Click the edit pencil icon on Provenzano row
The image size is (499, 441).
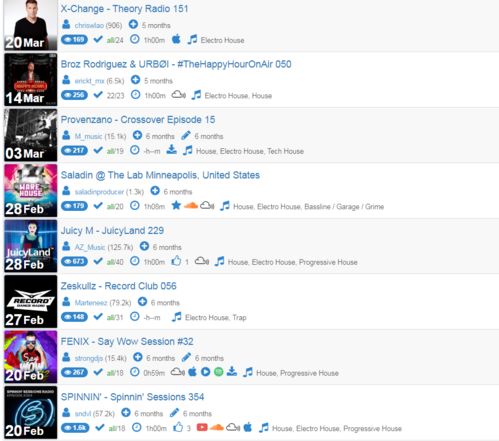pyautogui.click(x=186, y=135)
